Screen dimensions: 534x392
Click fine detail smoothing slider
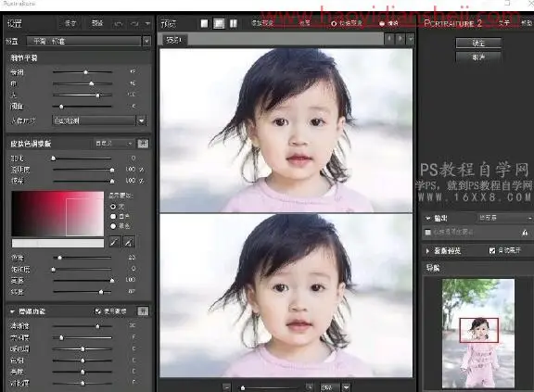(x=83, y=72)
